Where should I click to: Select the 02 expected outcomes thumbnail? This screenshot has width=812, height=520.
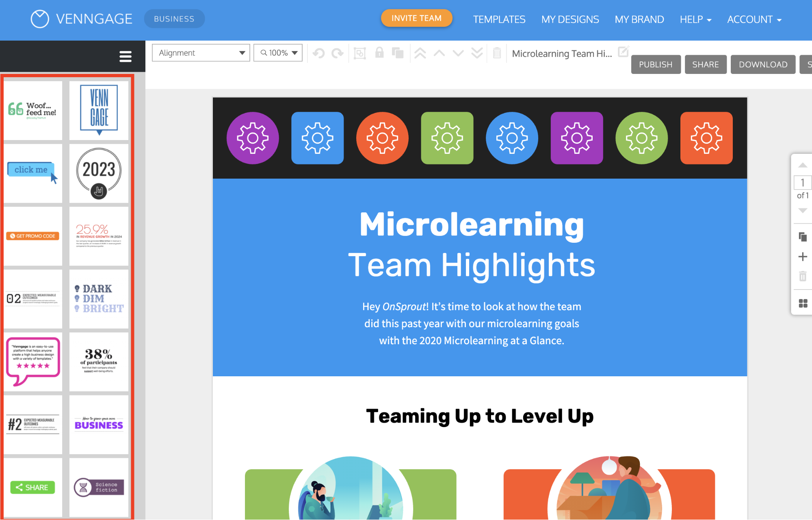pyautogui.click(x=33, y=299)
